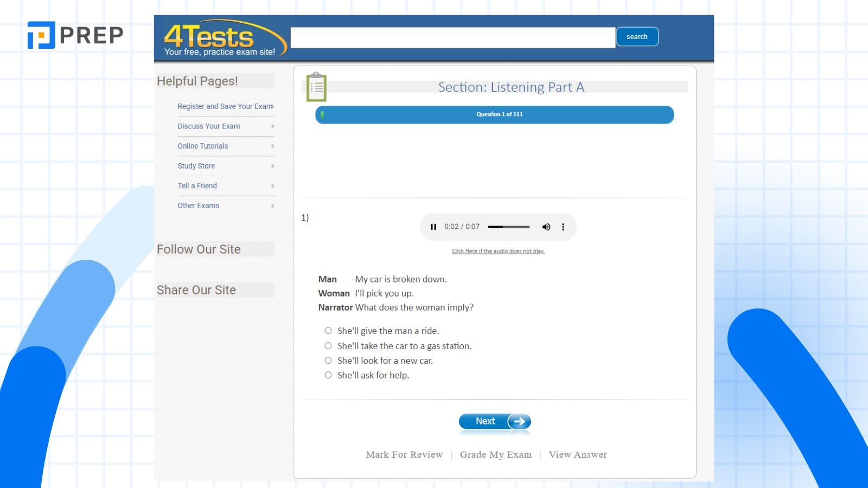Open Tell a Friend page
The height and width of the screenshot is (488, 868).
(197, 186)
